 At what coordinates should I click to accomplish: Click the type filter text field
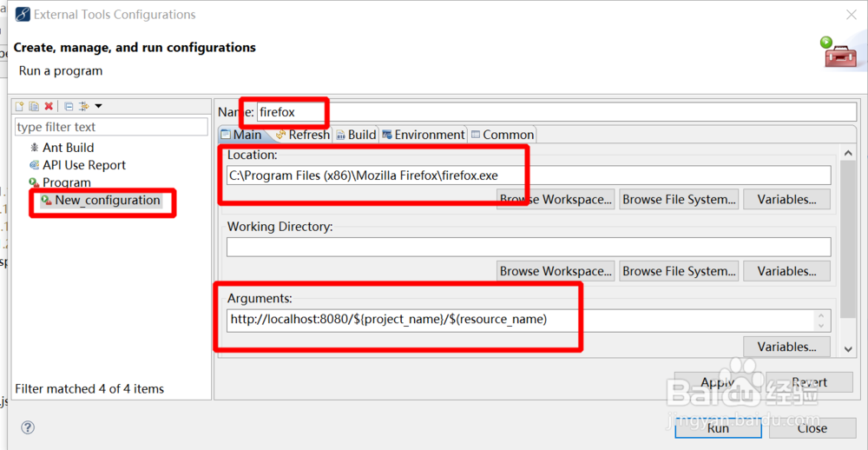coord(111,127)
